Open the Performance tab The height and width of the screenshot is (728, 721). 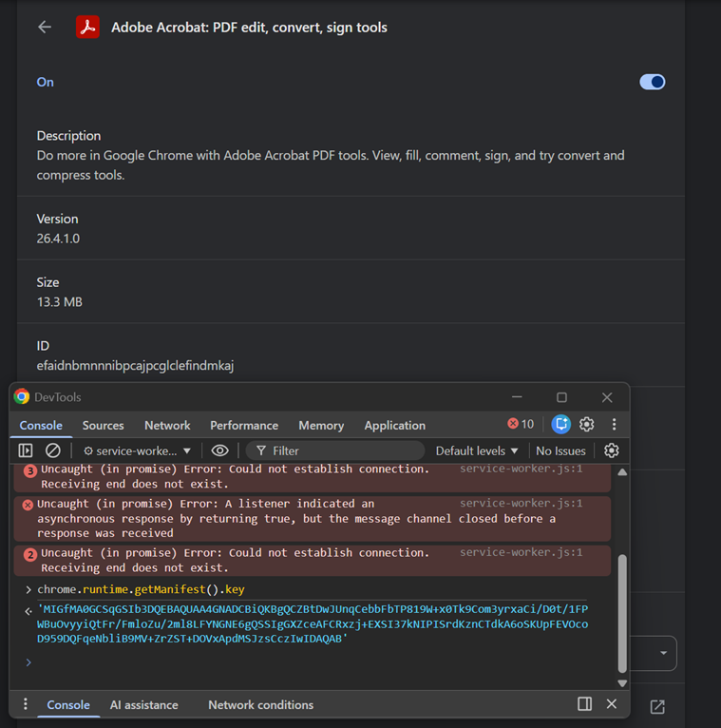(x=244, y=425)
